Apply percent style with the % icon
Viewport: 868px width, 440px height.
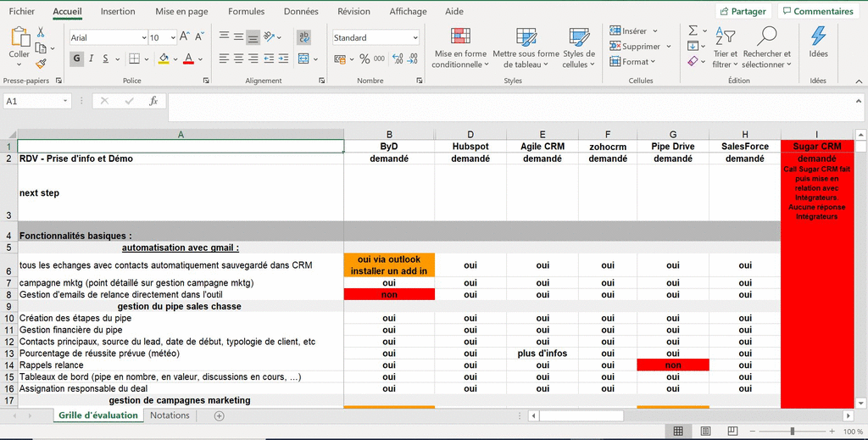point(364,58)
